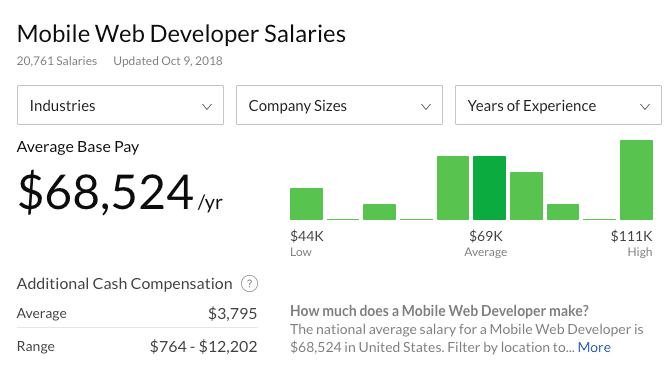Click the leftmost $44K low salary bar
665x368 pixels.
coord(306,204)
